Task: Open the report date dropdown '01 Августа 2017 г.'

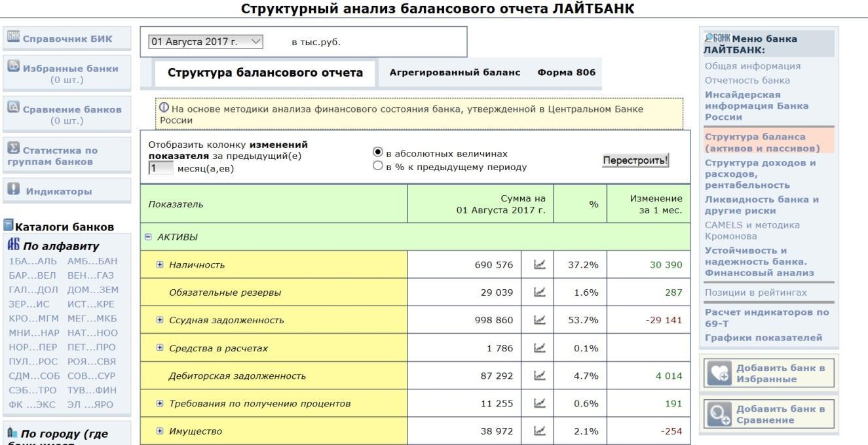Action: pyautogui.click(x=206, y=42)
